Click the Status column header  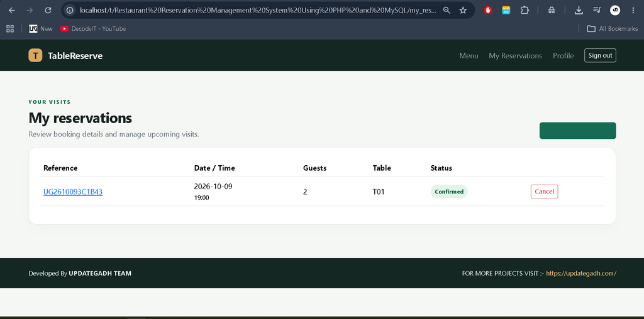(x=441, y=168)
